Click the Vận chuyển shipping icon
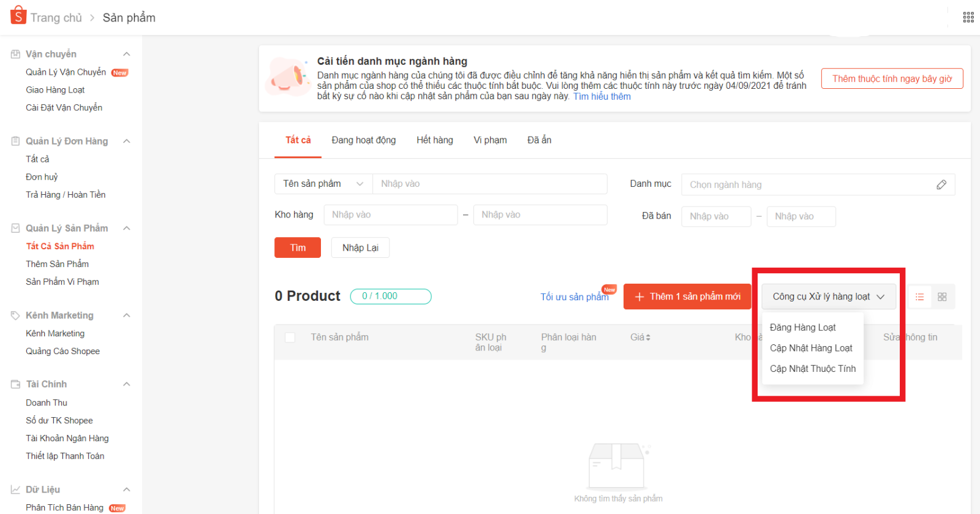Viewport: 980px width, 514px height. click(x=15, y=55)
